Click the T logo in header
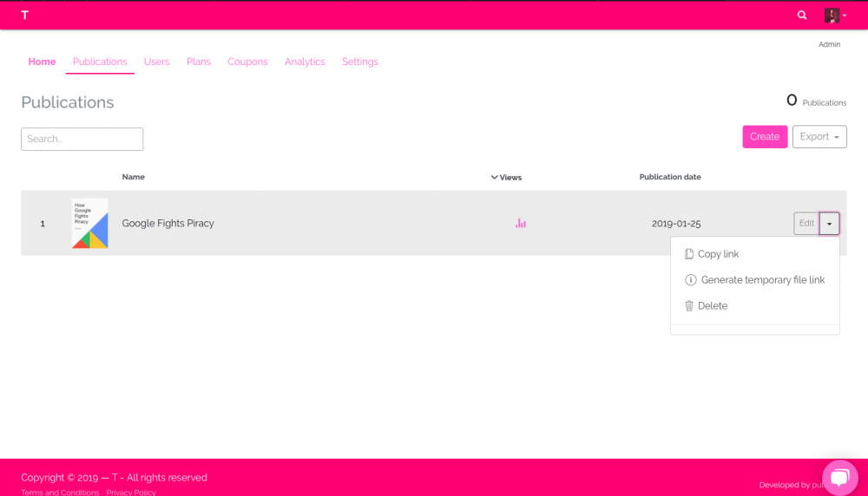The image size is (868, 496). pyautogui.click(x=24, y=16)
